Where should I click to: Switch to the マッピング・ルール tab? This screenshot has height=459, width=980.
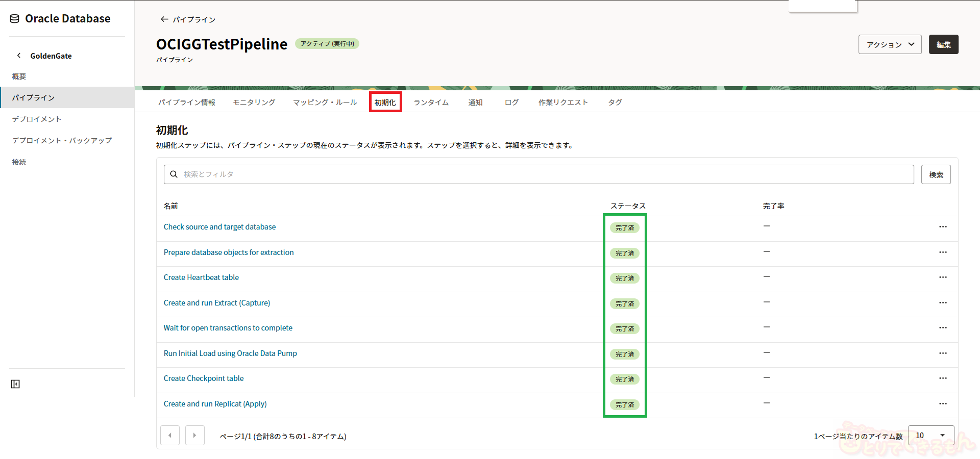pos(325,103)
